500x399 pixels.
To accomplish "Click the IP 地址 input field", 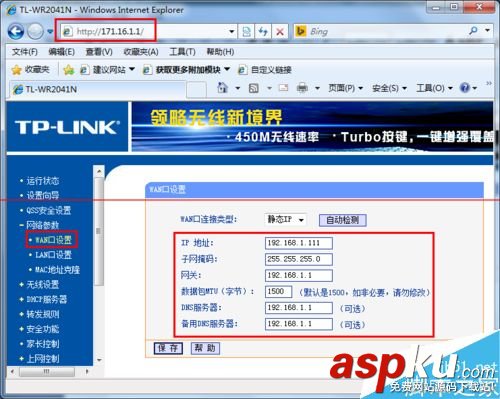I will coord(299,243).
